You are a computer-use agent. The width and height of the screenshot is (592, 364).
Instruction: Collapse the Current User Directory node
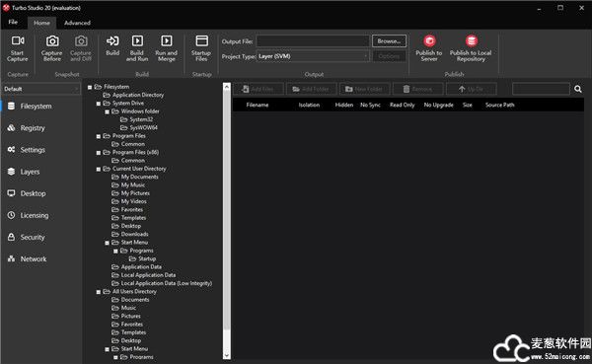click(x=99, y=169)
